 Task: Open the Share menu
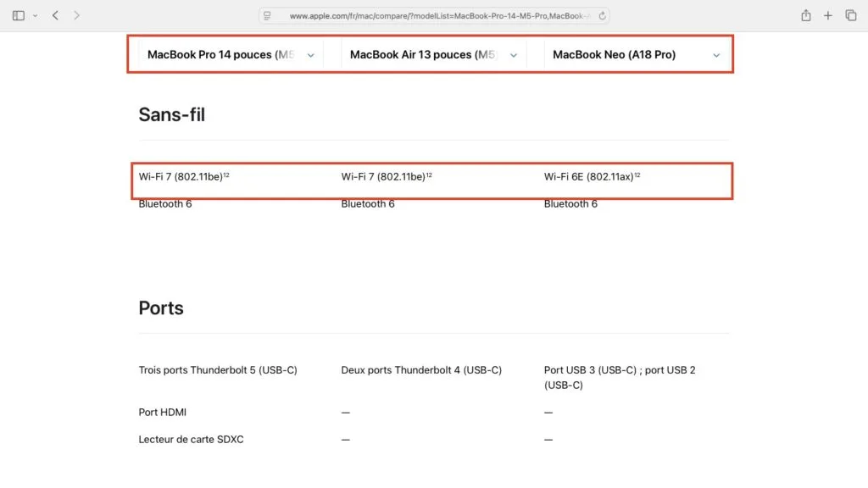click(x=806, y=15)
